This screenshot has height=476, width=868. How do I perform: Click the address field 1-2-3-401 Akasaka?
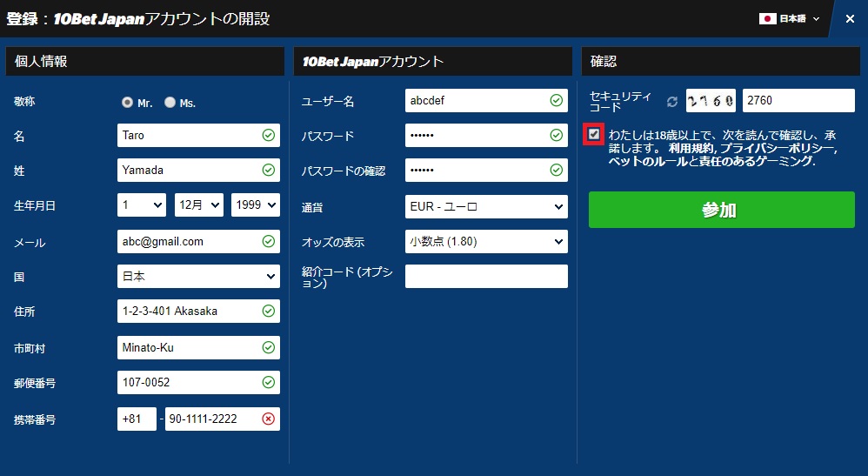tap(198, 311)
